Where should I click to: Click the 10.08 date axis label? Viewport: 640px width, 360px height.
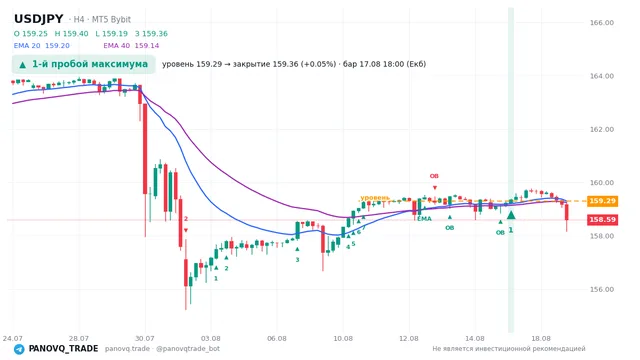tap(343, 338)
